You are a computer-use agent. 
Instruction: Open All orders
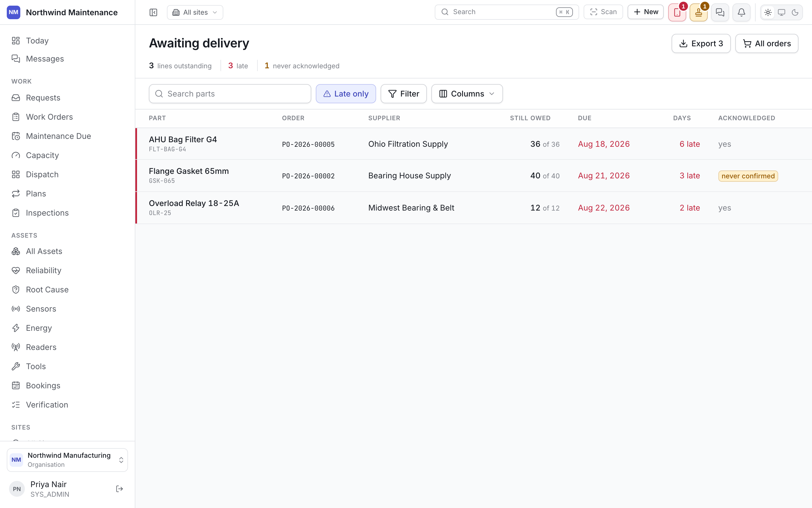[x=767, y=43]
